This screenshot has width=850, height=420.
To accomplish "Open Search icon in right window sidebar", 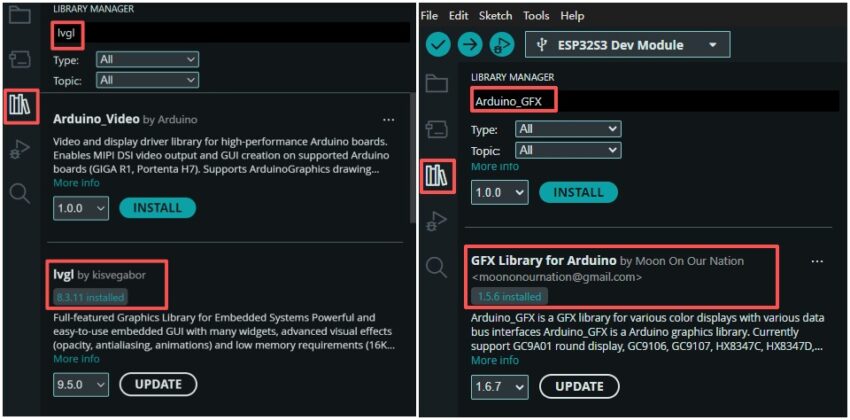I will click(x=436, y=267).
